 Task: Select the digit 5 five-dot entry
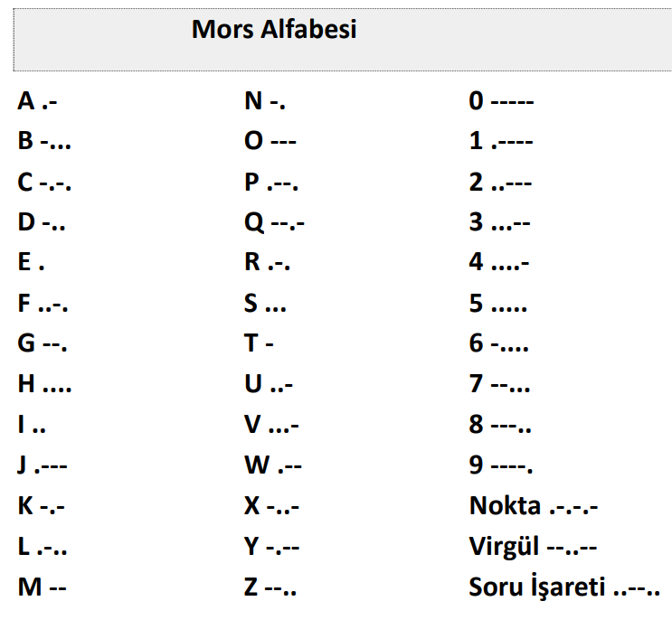[498, 303]
